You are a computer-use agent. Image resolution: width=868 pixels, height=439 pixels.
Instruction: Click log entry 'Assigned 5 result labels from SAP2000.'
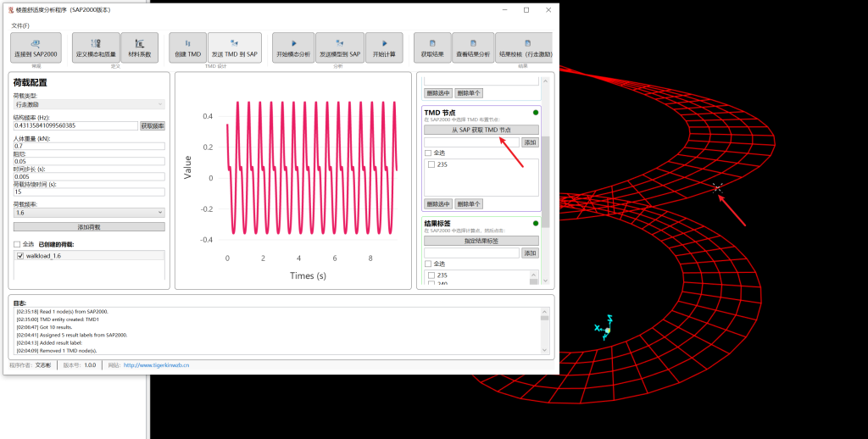point(71,335)
